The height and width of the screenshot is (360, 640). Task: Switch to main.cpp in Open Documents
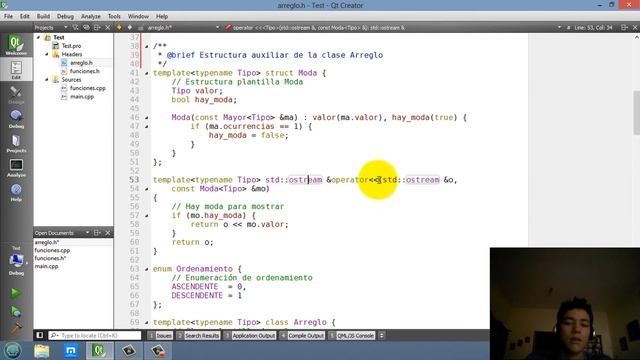tap(46, 266)
